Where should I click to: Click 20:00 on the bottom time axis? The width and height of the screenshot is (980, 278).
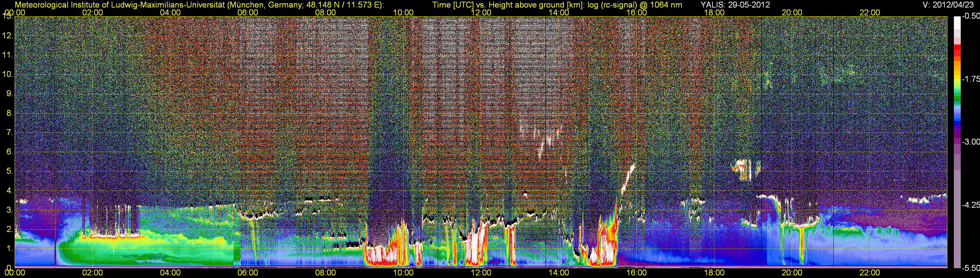tap(792, 273)
